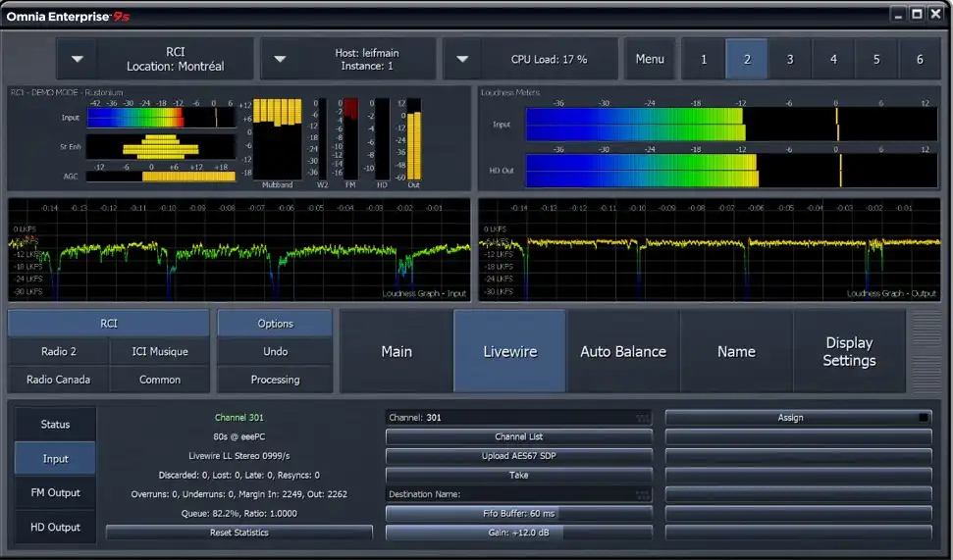Expand the RCI Location dropdown arrow
Viewport: 953px width, 560px height.
tap(77, 59)
